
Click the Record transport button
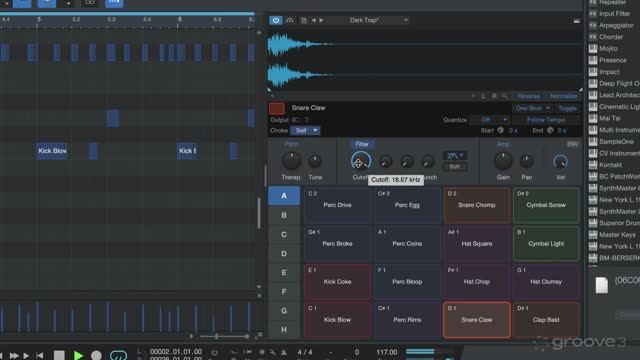click(96, 355)
